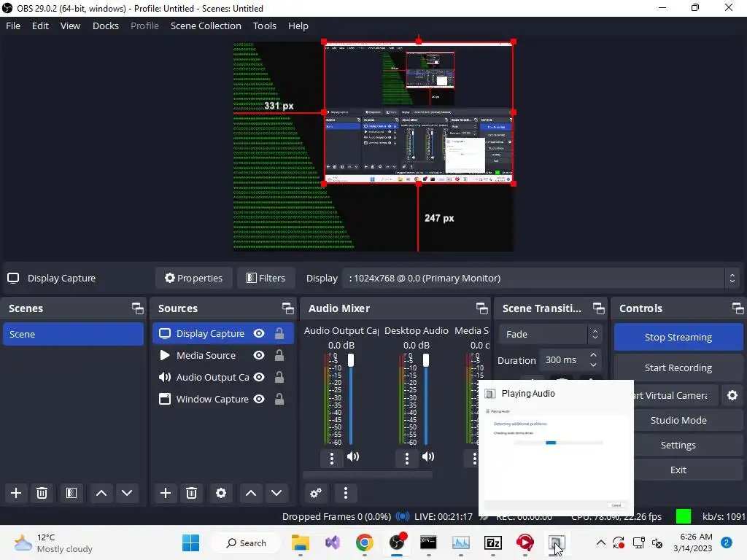The height and width of the screenshot is (560, 747).
Task: Click Start Recording button
Action: (x=678, y=367)
